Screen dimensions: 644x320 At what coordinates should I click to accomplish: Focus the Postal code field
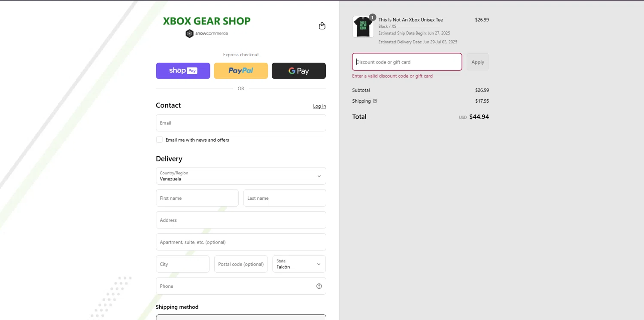tap(241, 264)
